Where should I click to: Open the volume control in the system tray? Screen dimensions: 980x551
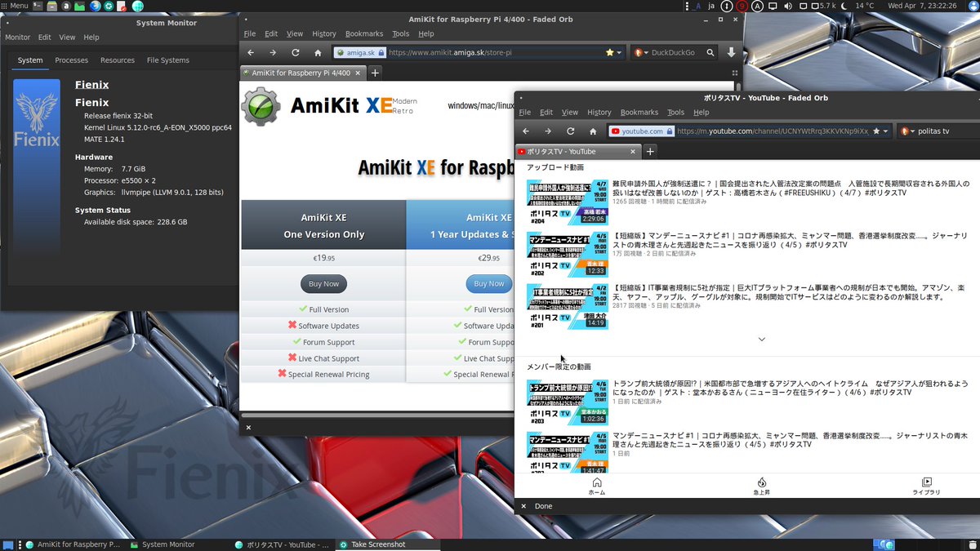[788, 6]
